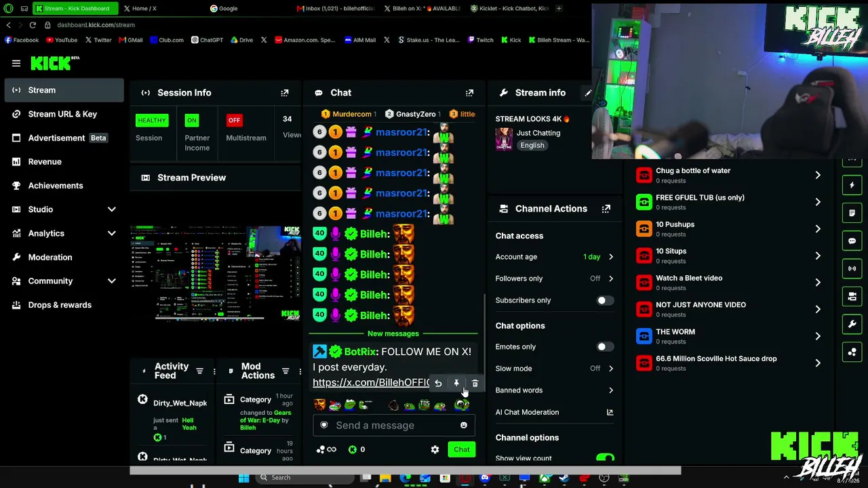
Task: Open the Mod Actions three-dot menu
Action: pyautogui.click(x=300, y=371)
